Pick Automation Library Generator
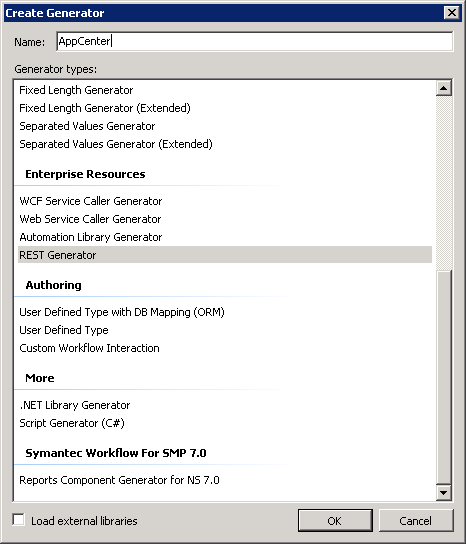This screenshot has width=466, height=544. coord(91,237)
